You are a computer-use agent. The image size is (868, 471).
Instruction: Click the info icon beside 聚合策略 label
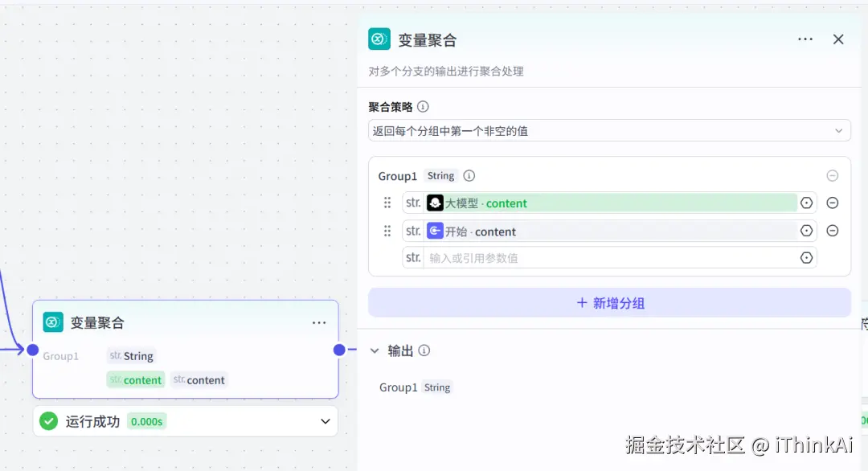point(424,105)
